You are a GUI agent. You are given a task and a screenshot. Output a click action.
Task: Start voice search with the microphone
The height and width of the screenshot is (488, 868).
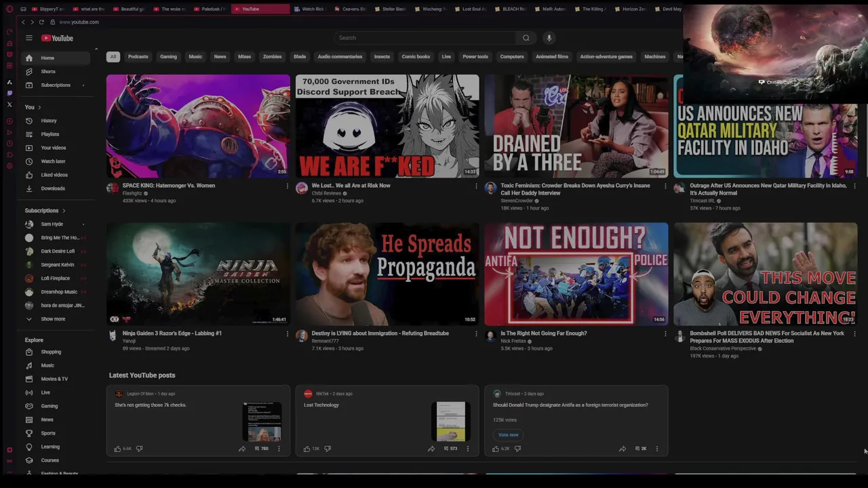pyautogui.click(x=549, y=38)
